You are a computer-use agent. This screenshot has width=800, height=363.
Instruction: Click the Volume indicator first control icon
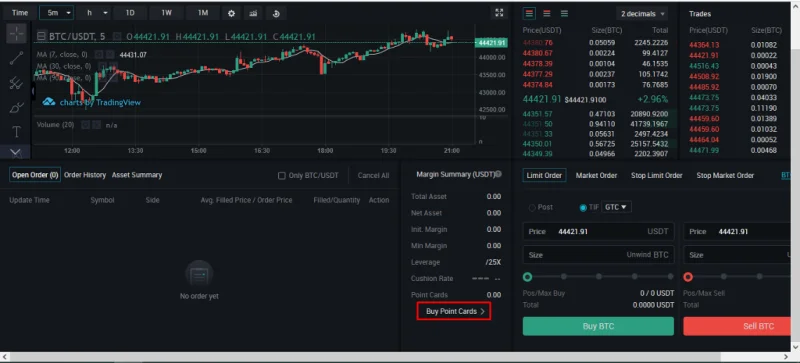pos(85,125)
